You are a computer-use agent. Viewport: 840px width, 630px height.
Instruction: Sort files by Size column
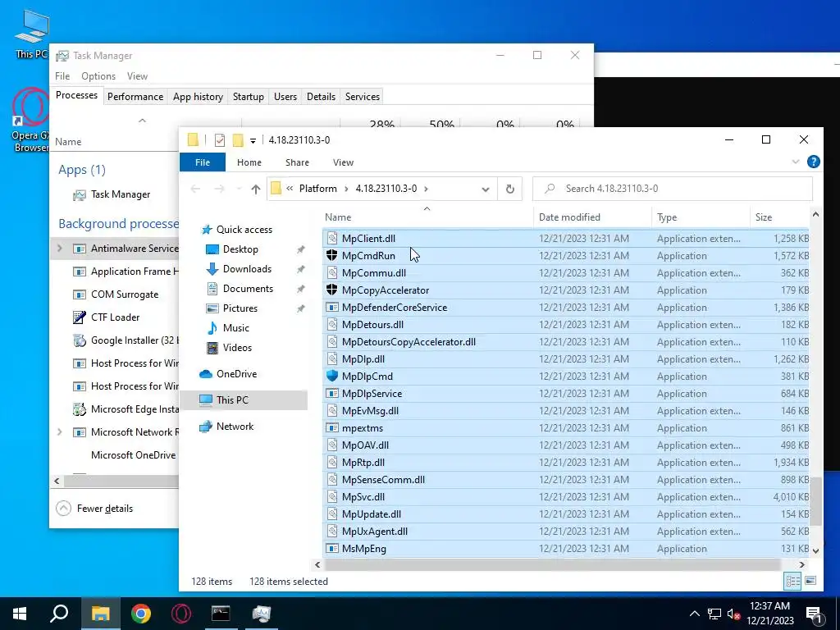(779, 217)
